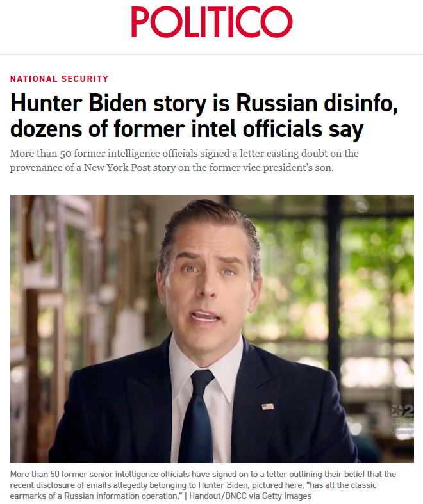Image resolution: width=423 pixels, height=504 pixels.
Task: Select the subheadline starting 'More than 50 former intelligence'
Action: (185, 160)
